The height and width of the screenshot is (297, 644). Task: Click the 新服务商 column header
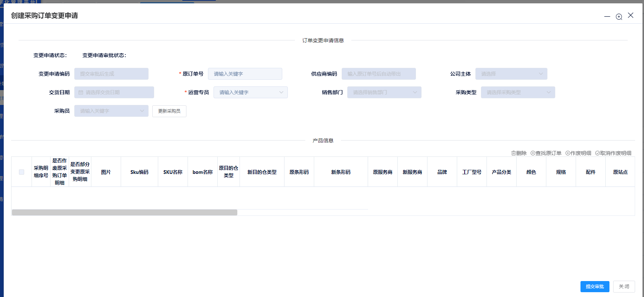pos(412,172)
